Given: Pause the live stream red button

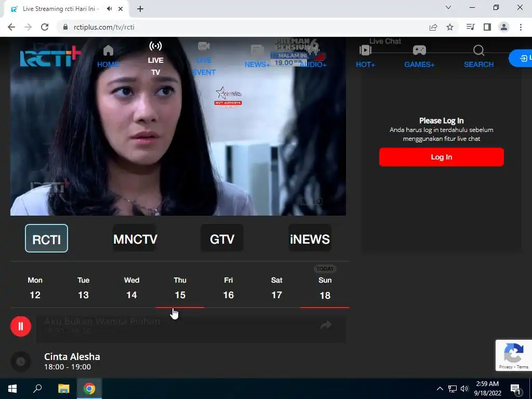Looking at the screenshot, I should pos(21,326).
